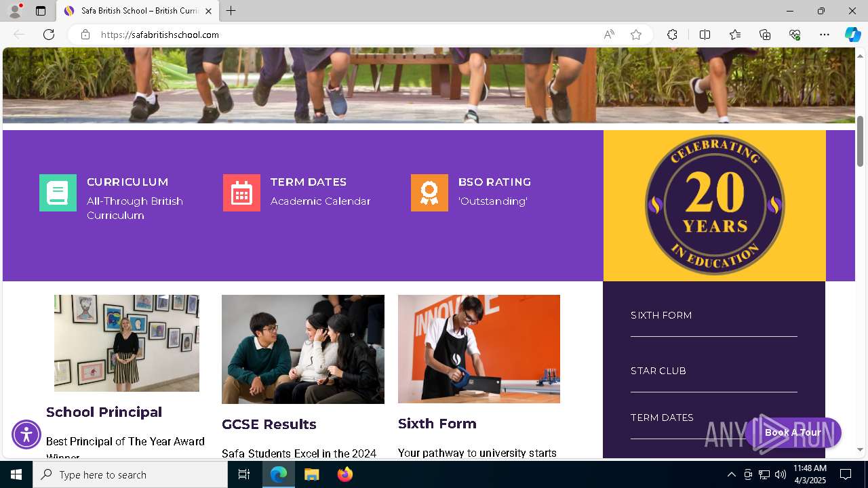Select TERM DATES in dark sidebar menu
Image resolution: width=868 pixels, height=488 pixels.
click(x=662, y=418)
